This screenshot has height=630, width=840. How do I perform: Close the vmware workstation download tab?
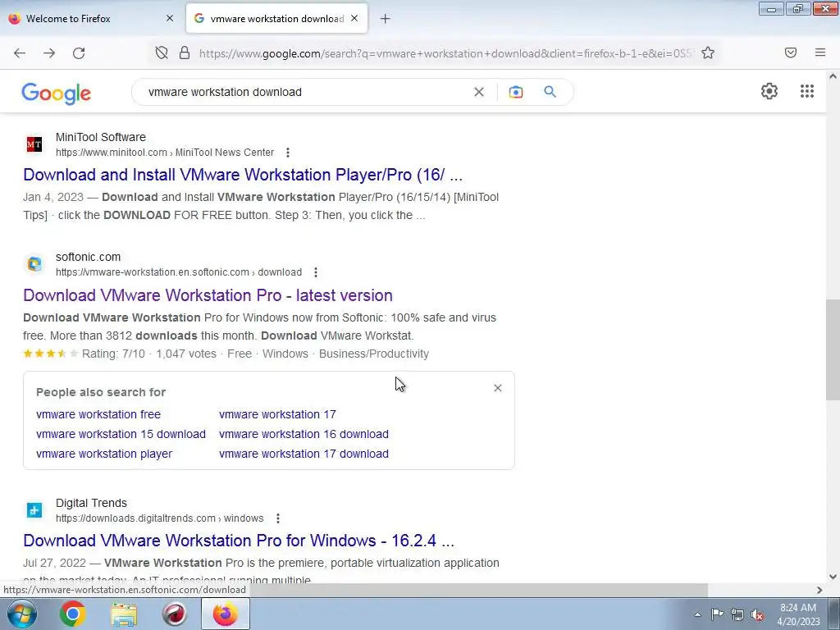pyautogui.click(x=354, y=18)
